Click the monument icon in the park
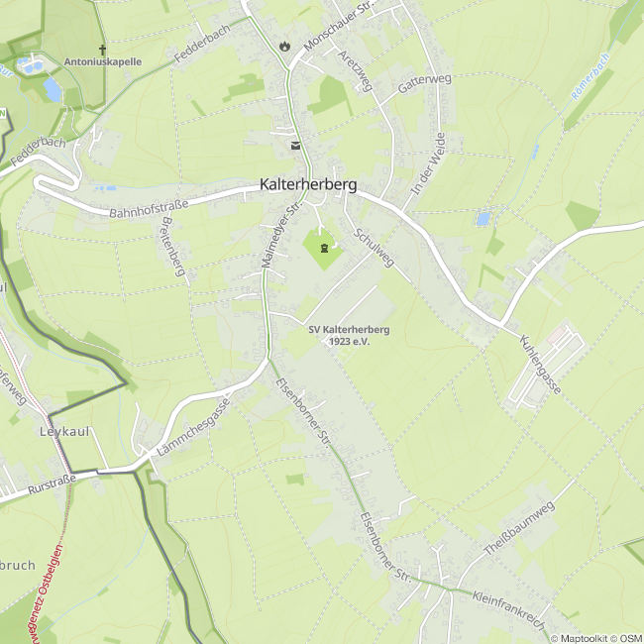 pyautogui.click(x=324, y=248)
